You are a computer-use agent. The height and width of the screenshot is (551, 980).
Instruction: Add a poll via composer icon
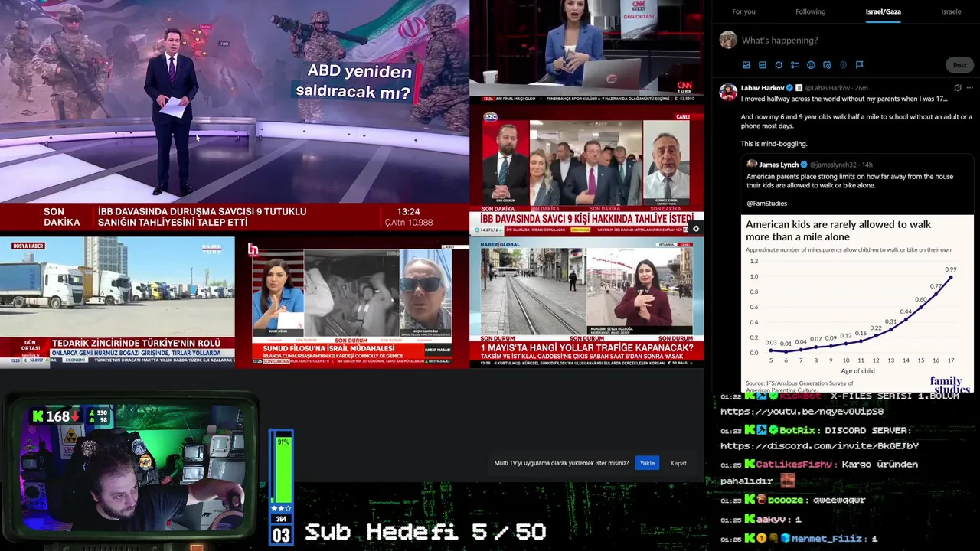tap(795, 65)
